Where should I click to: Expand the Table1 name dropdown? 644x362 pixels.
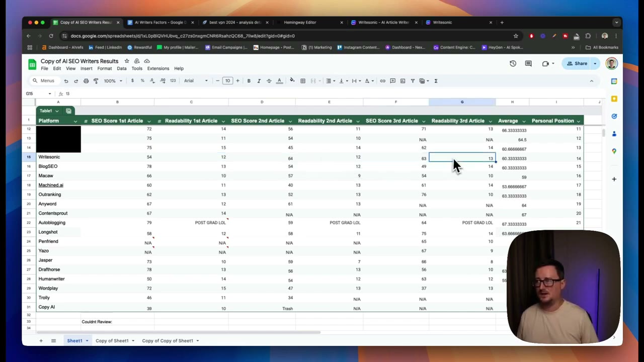click(x=57, y=111)
